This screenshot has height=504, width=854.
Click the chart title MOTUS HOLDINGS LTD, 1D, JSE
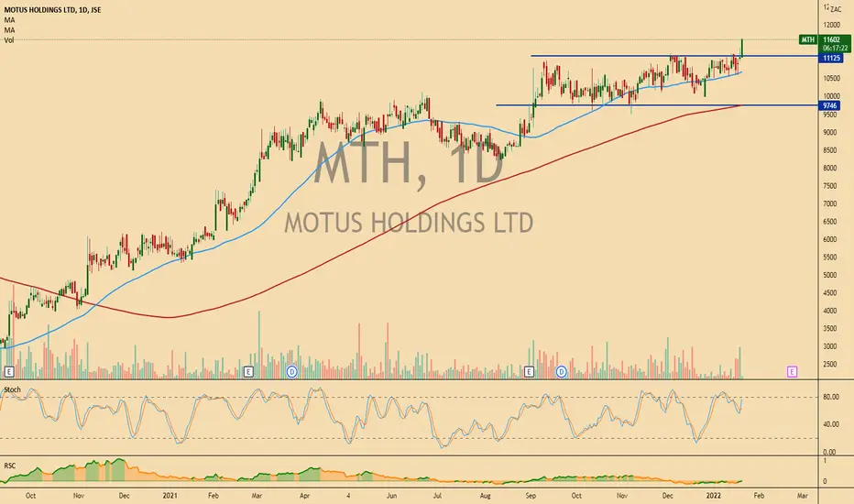52,10
